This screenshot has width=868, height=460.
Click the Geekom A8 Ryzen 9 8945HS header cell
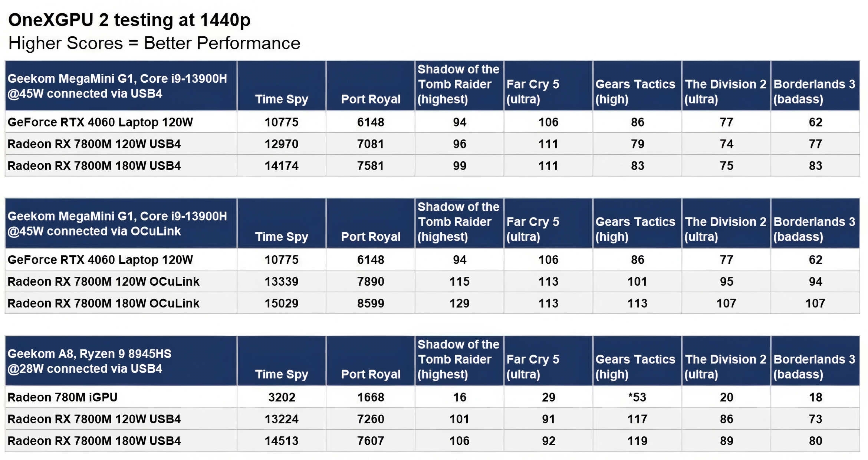point(89,361)
